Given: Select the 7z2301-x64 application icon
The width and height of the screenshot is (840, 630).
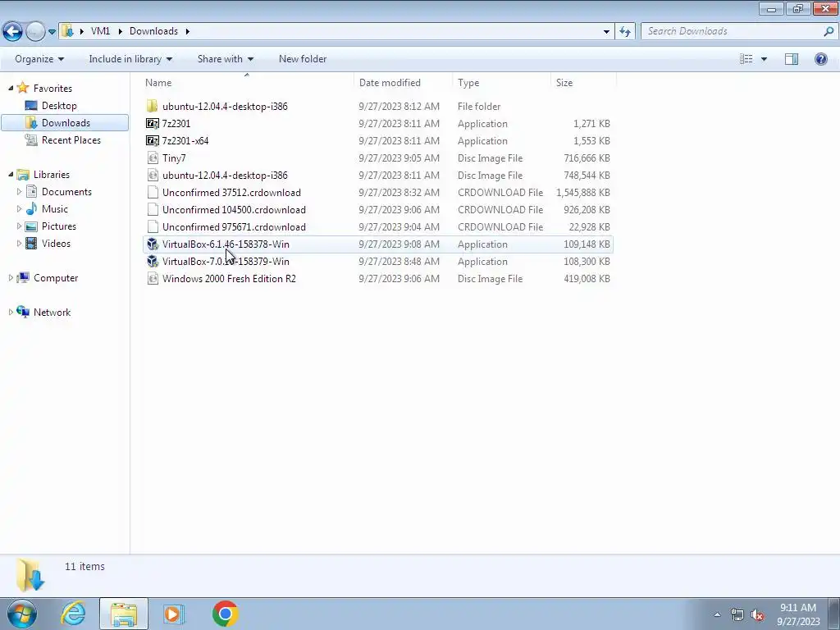Looking at the screenshot, I should pyautogui.click(x=152, y=140).
